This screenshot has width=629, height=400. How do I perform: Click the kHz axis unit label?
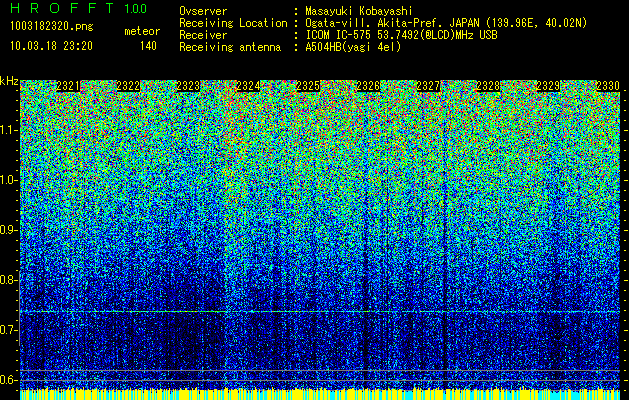[x=9, y=81]
